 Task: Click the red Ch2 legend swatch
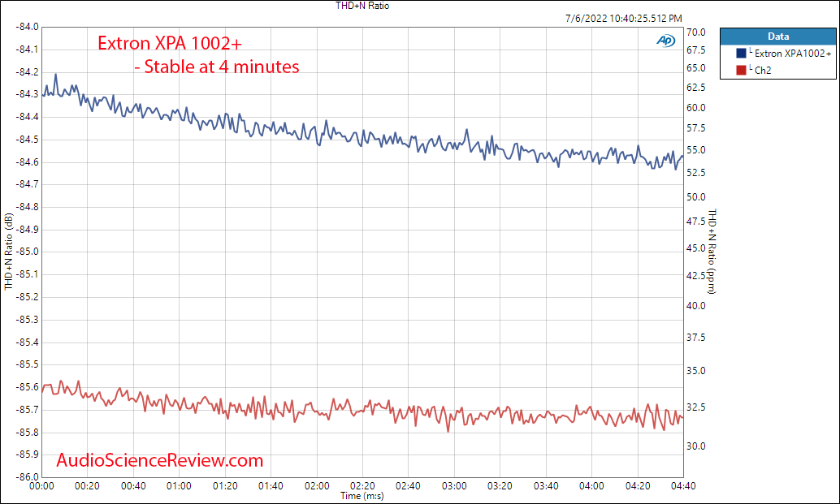742,70
